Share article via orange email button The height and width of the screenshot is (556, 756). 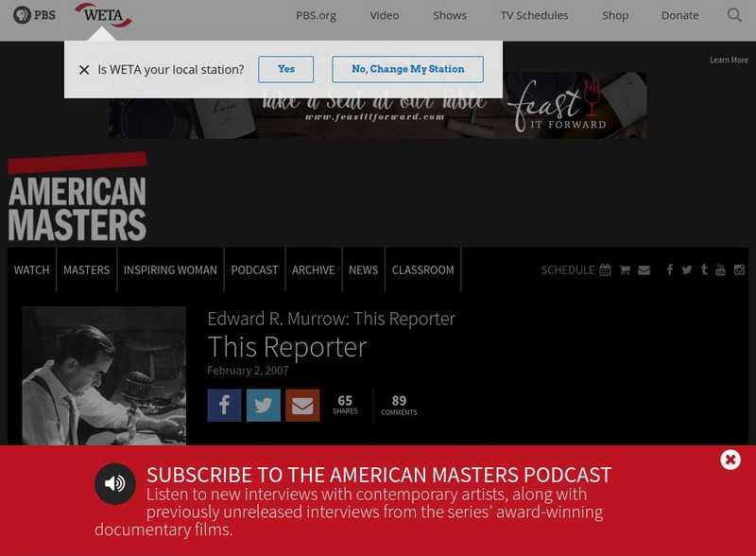coord(302,406)
